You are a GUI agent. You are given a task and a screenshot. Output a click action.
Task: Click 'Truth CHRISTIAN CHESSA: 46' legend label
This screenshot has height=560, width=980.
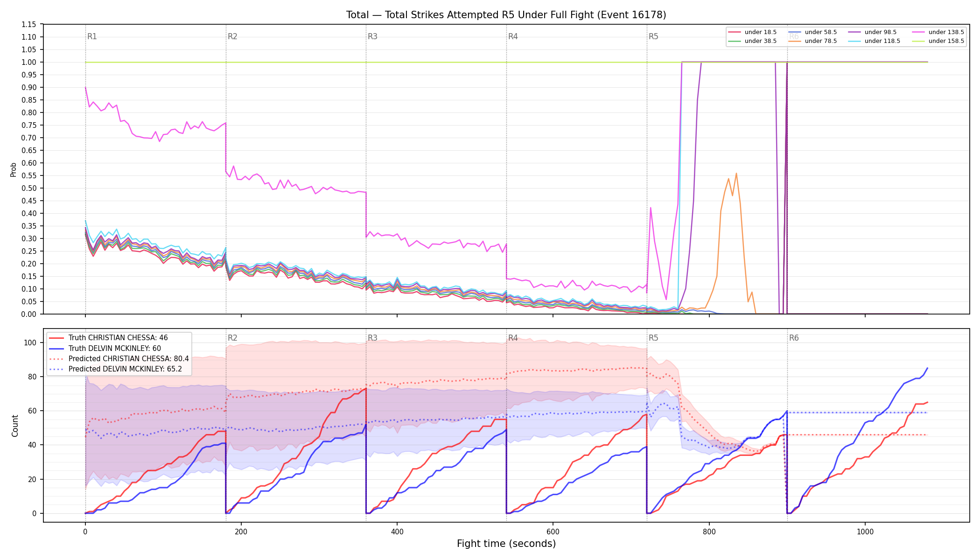(x=118, y=338)
